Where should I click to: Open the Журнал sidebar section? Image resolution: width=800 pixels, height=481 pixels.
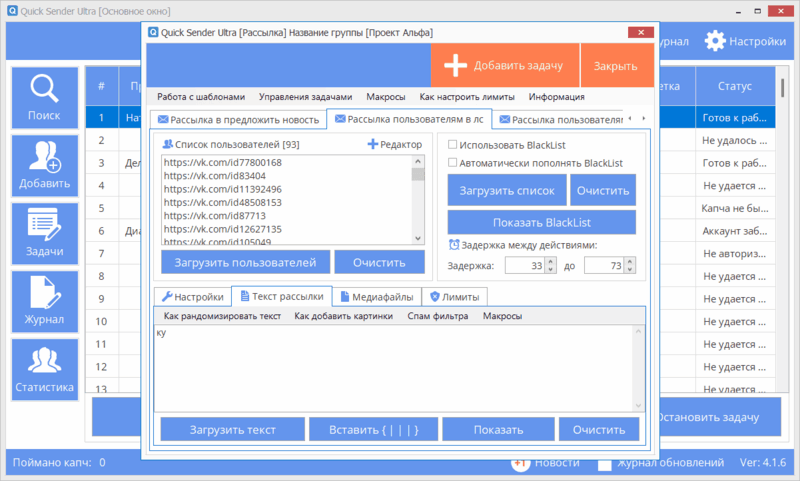pos(44,301)
